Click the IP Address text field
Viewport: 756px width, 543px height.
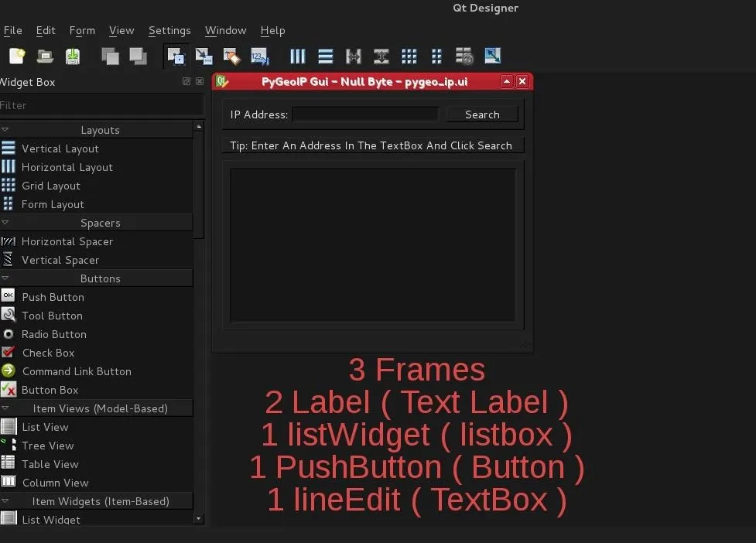tap(366, 114)
